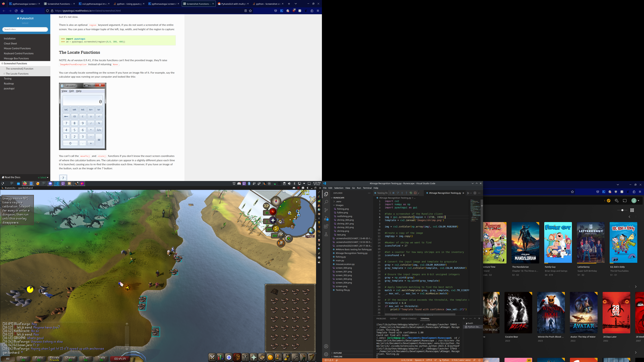Image resolution: width=644 pixels, height=362 pixels.
Task: Open the Prayer tab with the star icon
Action: (254, 357)
